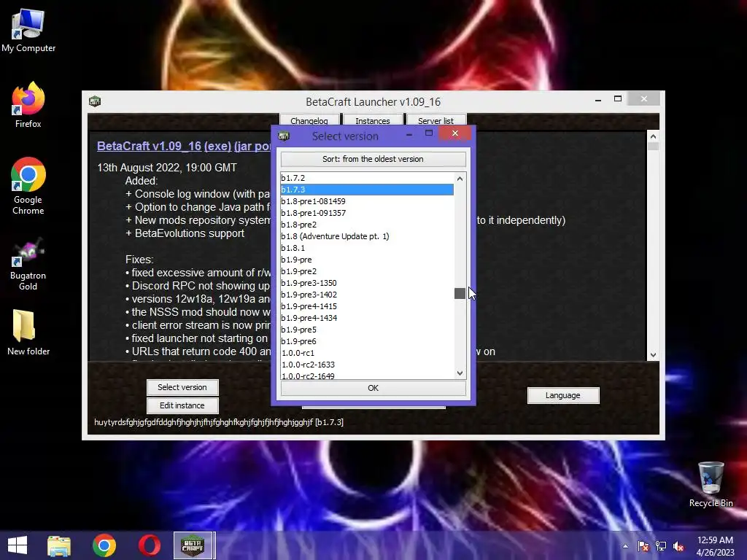This screenshot has height=560, width=747.
Task: Open the Language button
Action: pyautogui.click(x=563, y=395)
